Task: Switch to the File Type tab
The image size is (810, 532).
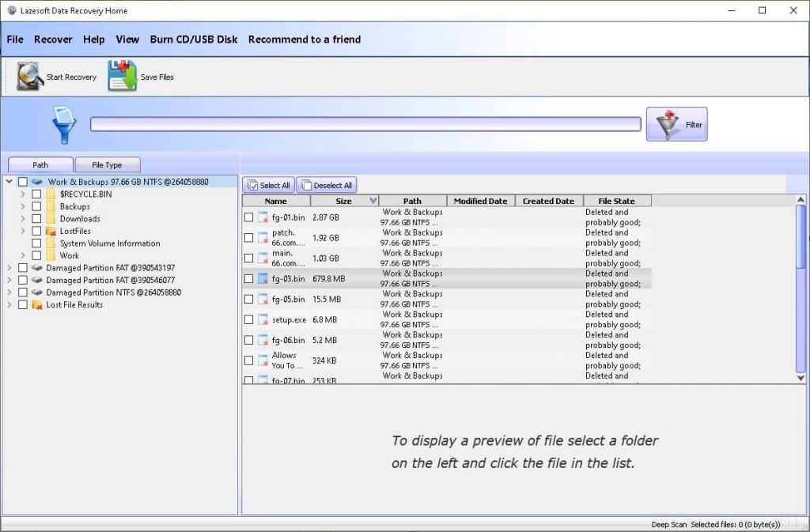Action: (x=108, y=164)
